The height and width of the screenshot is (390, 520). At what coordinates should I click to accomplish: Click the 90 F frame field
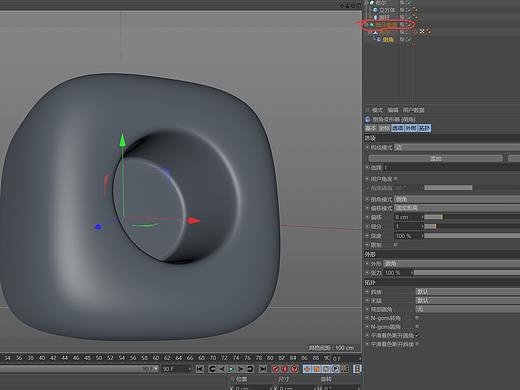[x=176, y=369]
